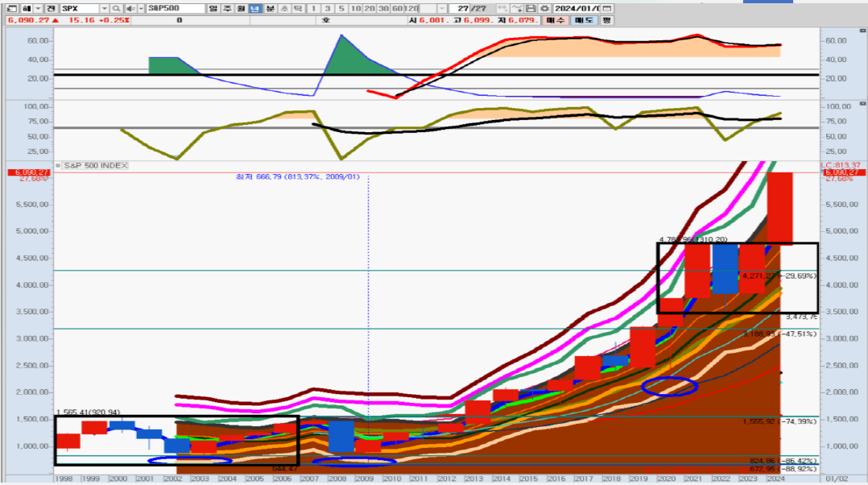Set interval to 3
Image resolution: width=868 pixels, height=485 pixels.
pos(328,9)
